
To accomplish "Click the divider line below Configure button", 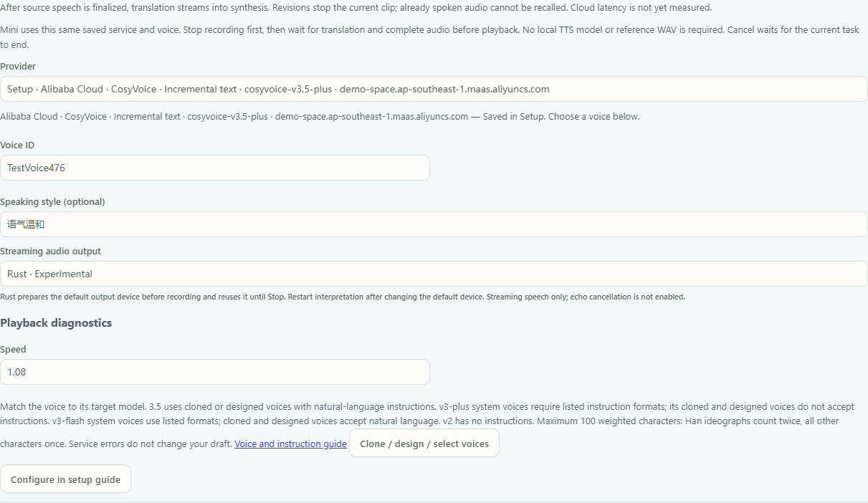I will click(x=434, y=502).
